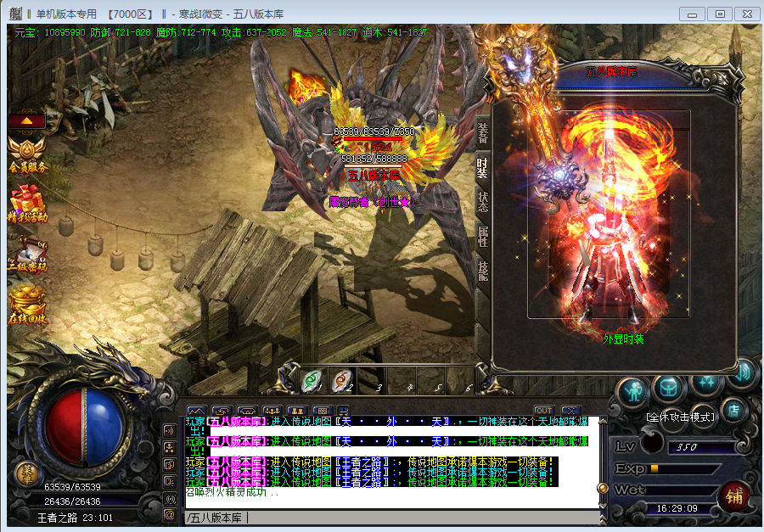This screenshot has height=532, width=764.
Task: Maximize the game window
Action: click(x=720, y=14)
